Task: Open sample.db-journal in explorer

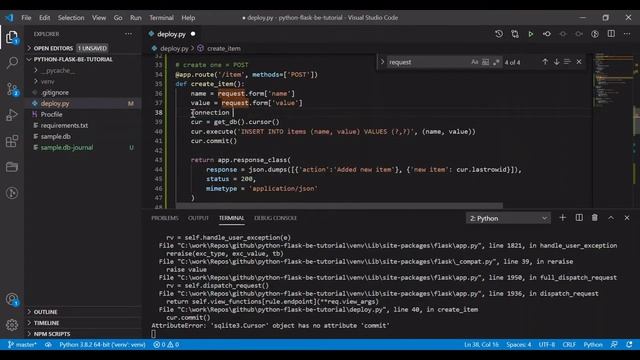Action: pos(67,147)
